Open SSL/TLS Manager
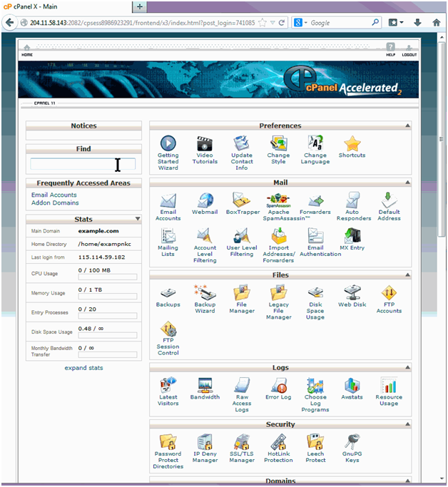The width and height of the screenshot is (448, 487). coord(242,448)
